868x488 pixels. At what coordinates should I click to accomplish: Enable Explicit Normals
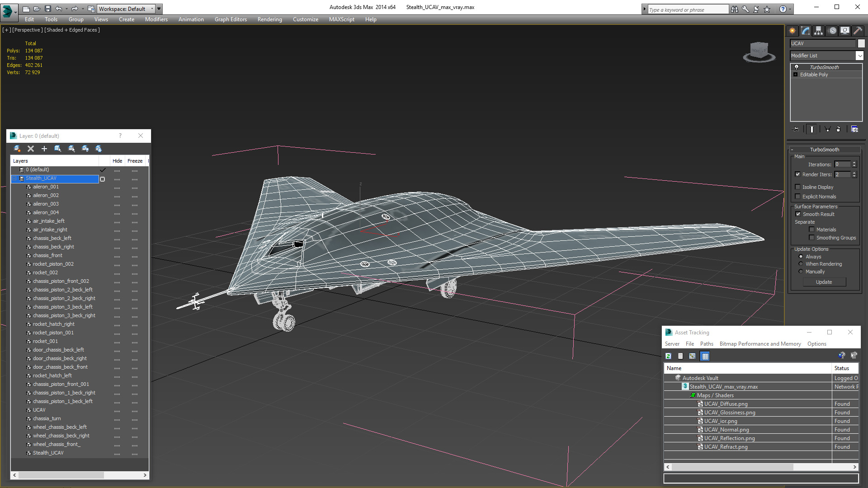point(797,197)
